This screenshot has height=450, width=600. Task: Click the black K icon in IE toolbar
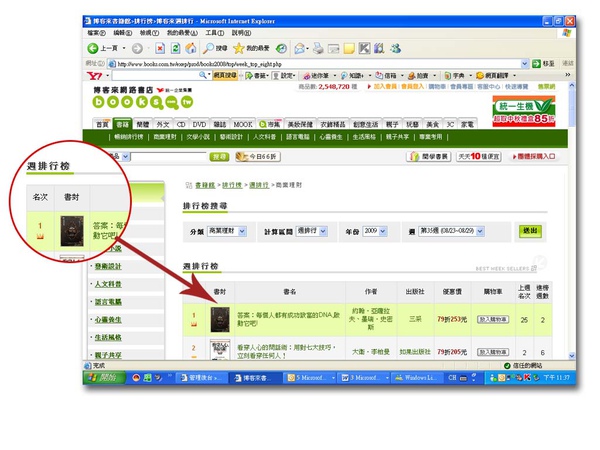click(364, 48)
